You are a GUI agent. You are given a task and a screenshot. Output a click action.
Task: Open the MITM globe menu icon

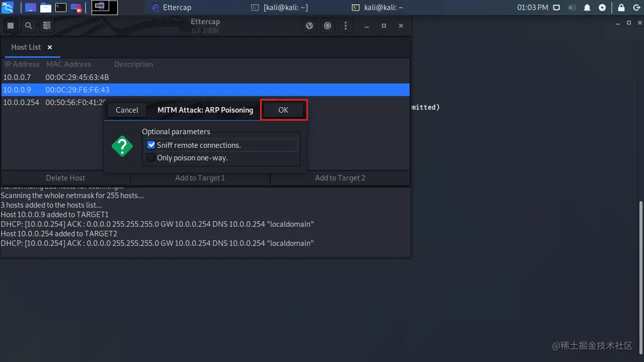point(310,26)
